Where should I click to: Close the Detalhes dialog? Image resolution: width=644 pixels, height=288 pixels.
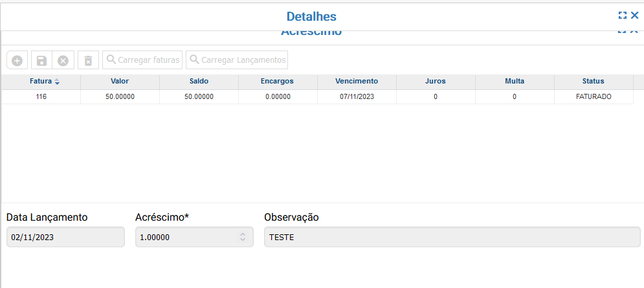(x=635, y=16)
